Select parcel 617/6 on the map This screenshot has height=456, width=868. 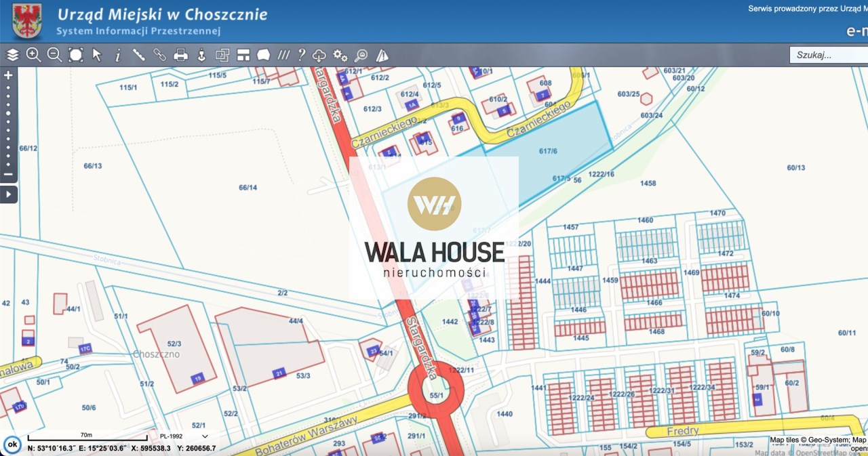548,150
